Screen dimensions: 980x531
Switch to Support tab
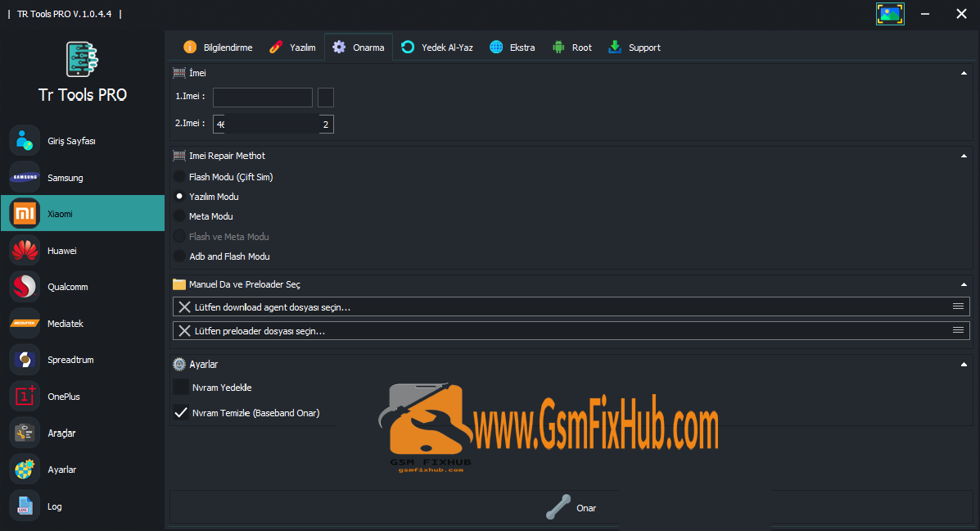coord(635,48)
